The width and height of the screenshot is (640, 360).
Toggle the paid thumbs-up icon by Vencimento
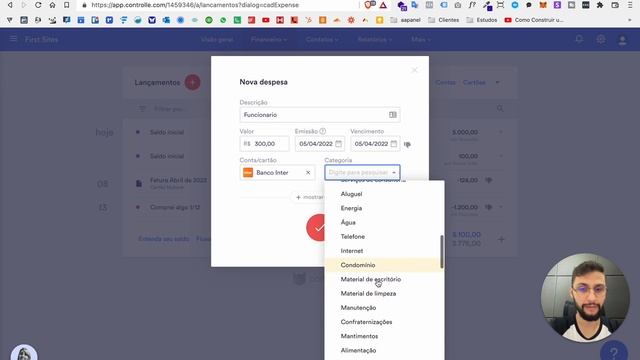407,144
